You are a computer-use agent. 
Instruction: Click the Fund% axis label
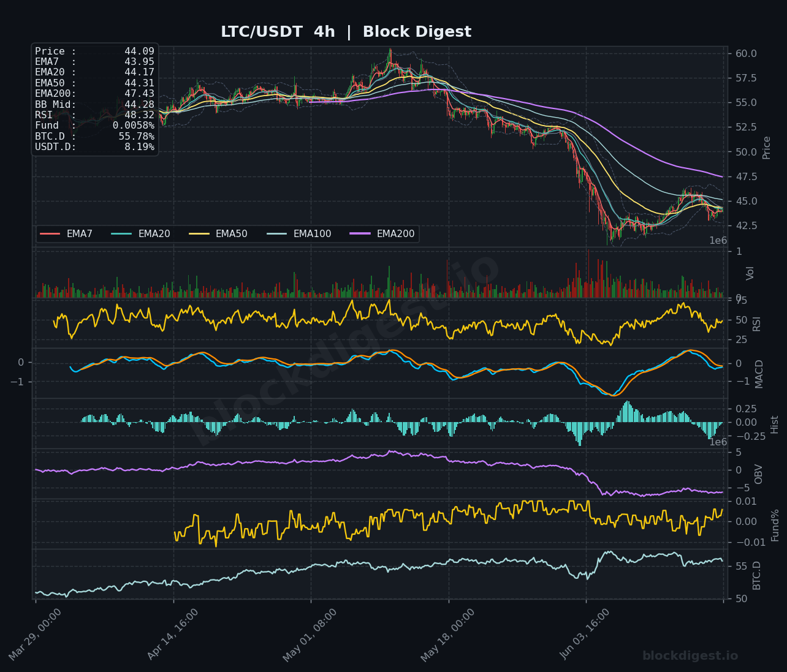[775, 525]
